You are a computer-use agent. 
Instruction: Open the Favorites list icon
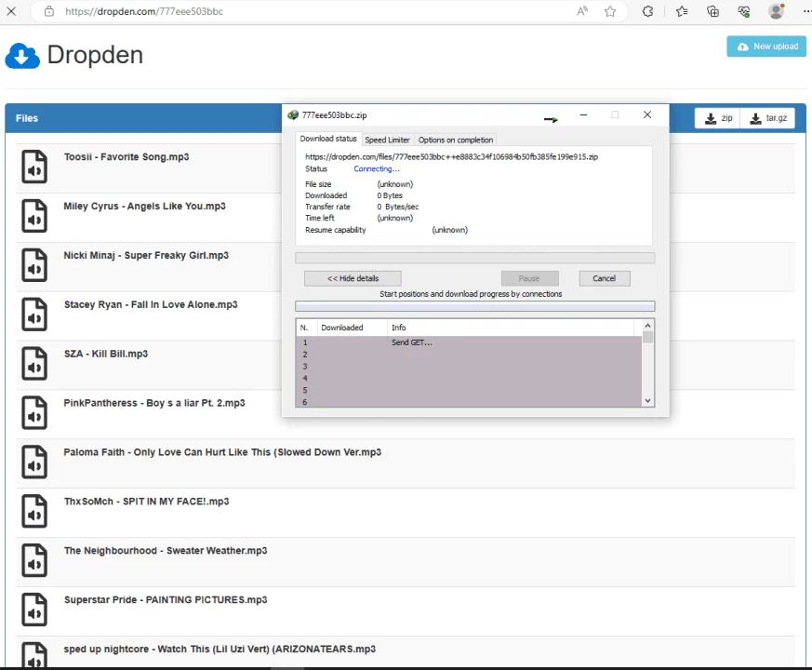[x=682, y=11]
